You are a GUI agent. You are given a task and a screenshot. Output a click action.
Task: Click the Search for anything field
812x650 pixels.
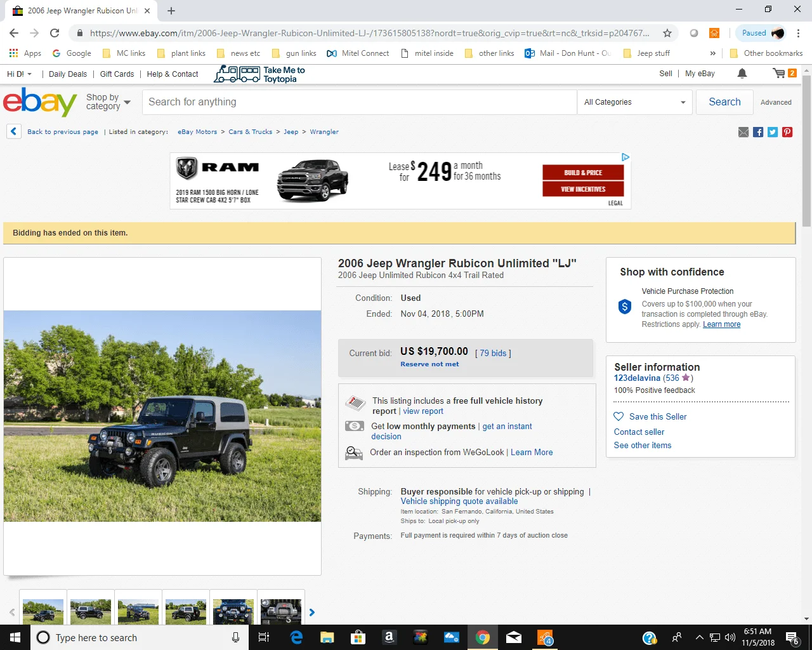[x=359, y=102]
